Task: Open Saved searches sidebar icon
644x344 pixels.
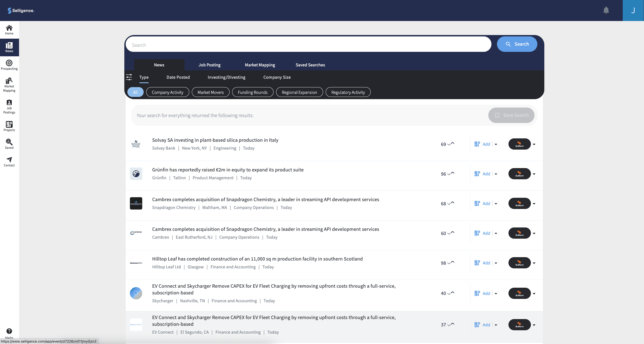Action: click(9, 144)
